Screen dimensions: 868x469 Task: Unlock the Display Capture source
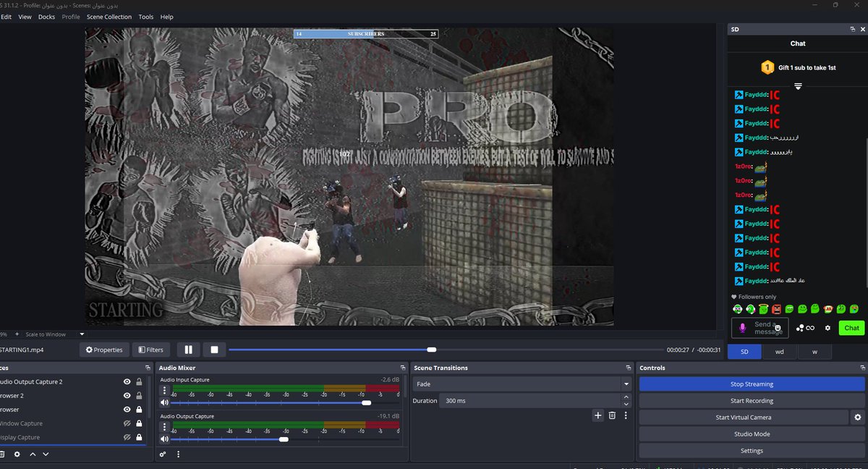(x=139, y=437)
